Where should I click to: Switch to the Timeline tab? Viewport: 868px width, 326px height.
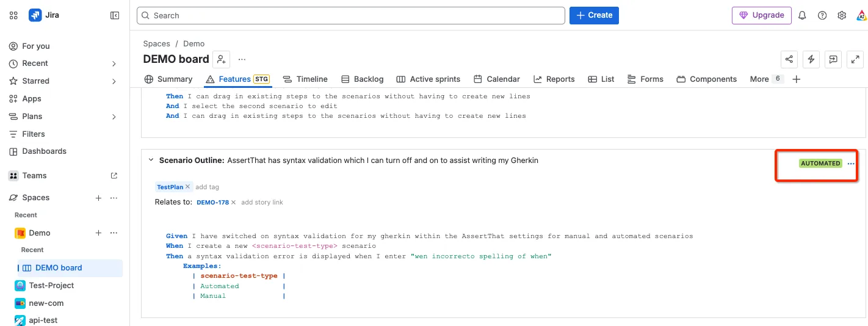[305, 79]
